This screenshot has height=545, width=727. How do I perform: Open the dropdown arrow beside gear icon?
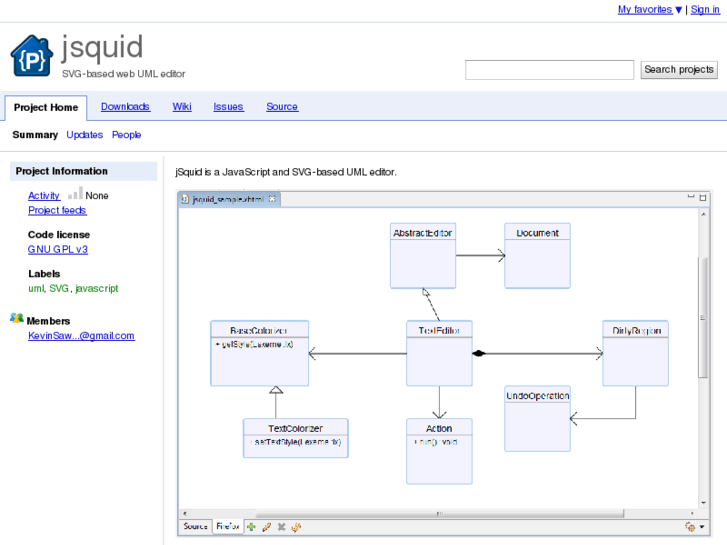click(702, 527)
